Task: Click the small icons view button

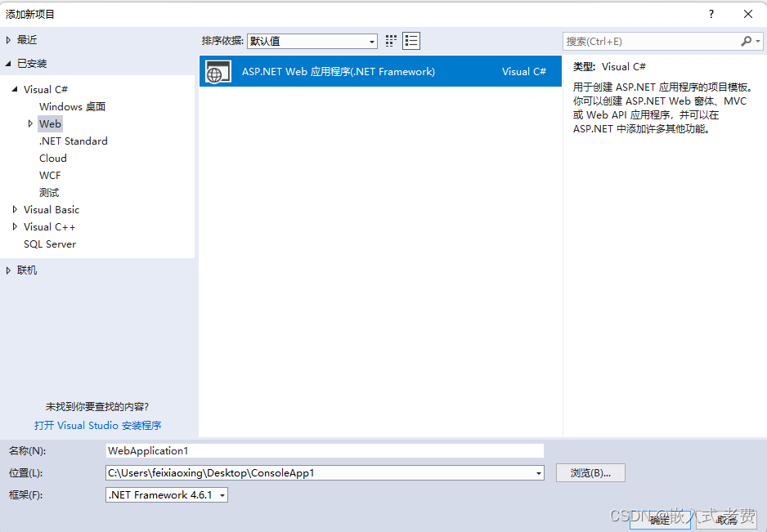Action: (x=390, y=40)
